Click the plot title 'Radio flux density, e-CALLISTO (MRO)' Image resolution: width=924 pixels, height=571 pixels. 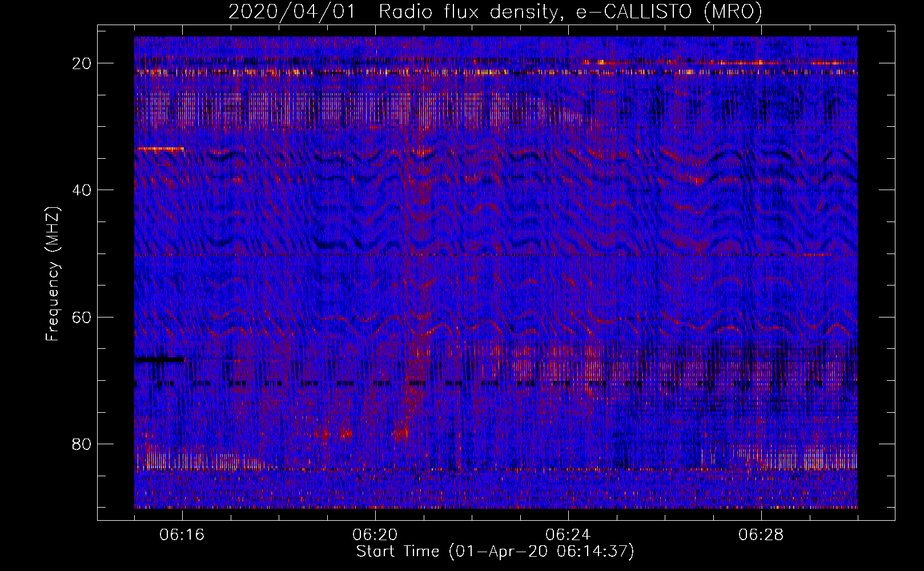coord(571,11)
